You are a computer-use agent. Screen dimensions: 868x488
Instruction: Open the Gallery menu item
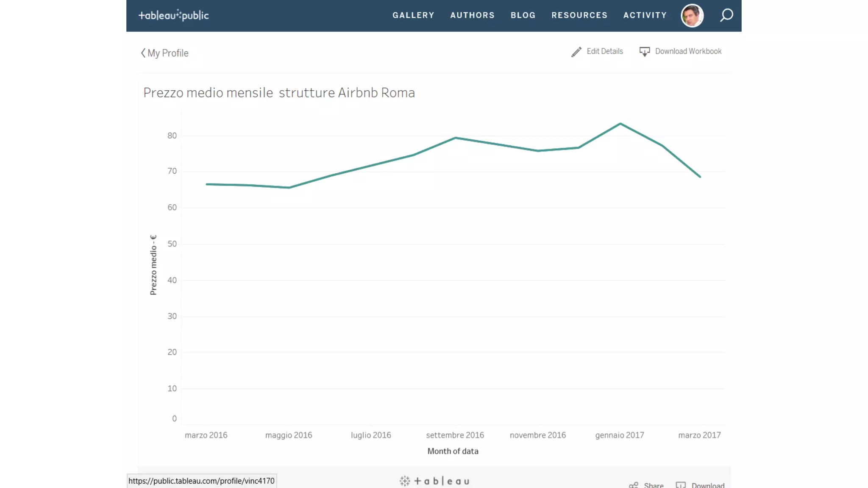413,15
